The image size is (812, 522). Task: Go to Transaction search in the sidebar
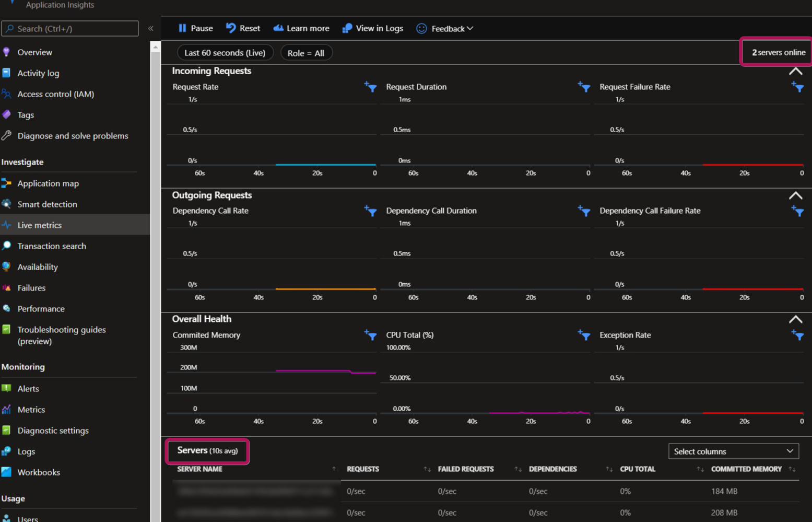tap(52, 246)
